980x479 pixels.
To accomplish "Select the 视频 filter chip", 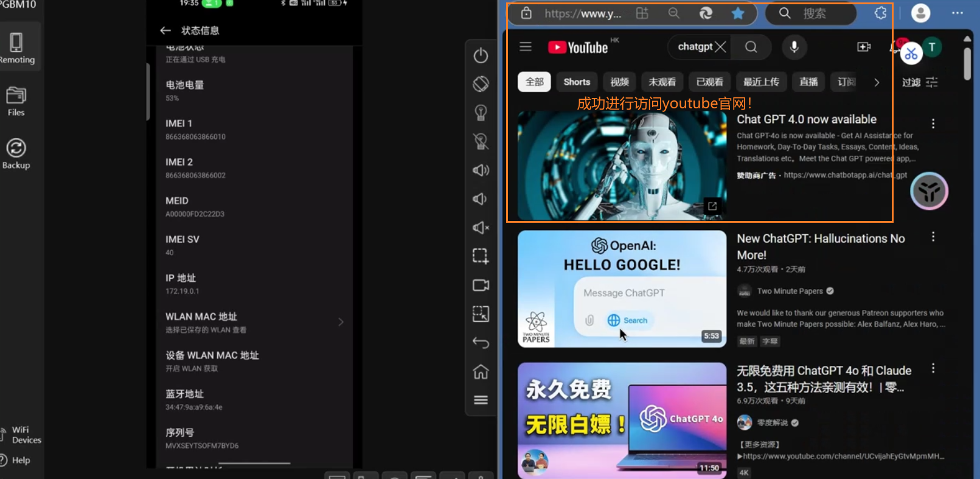I will point(619,82).
